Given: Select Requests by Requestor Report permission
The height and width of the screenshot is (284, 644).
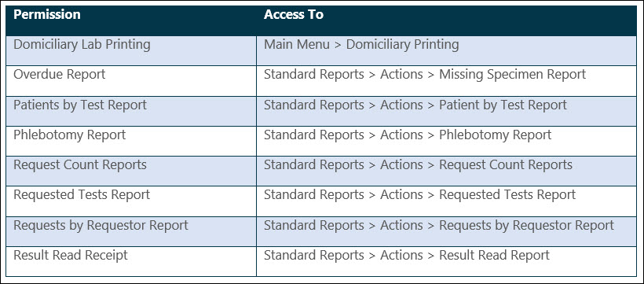Looking at the screenshot, I should (x=101, y=226).
